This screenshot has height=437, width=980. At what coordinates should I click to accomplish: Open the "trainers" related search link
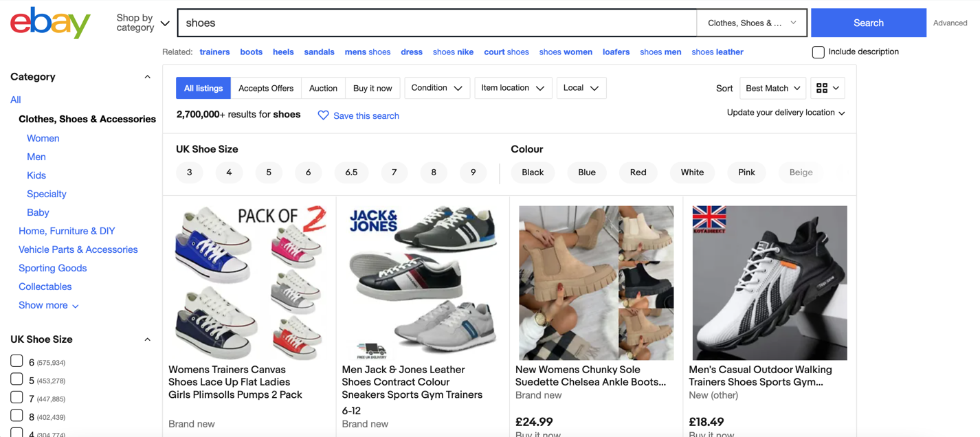click(214, 52)
